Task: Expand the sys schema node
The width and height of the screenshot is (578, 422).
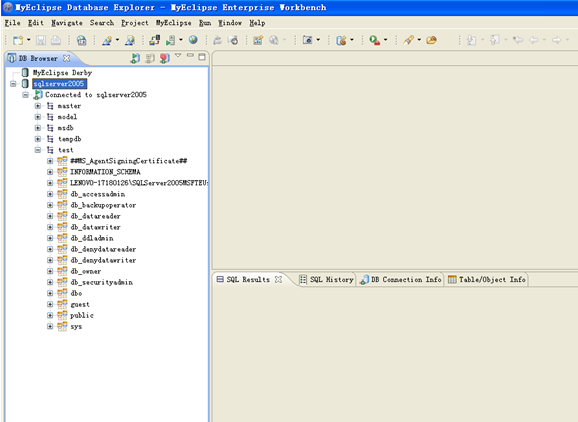Action: (50, 327)
